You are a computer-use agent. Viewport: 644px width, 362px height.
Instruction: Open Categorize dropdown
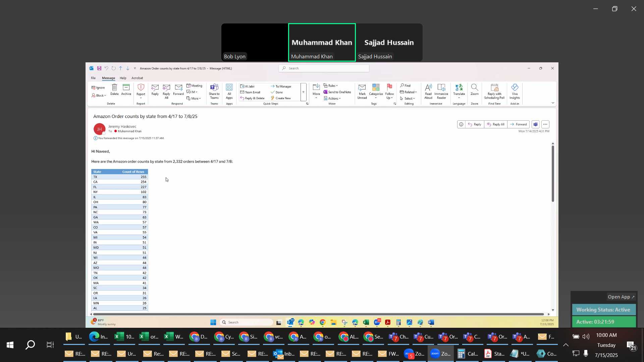(x=376, y=91)
